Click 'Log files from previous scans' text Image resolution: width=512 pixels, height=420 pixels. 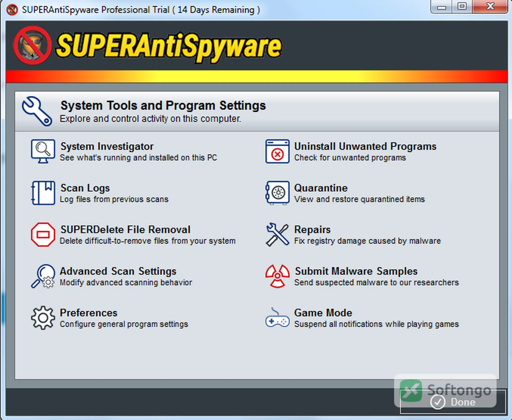[114, 199]
